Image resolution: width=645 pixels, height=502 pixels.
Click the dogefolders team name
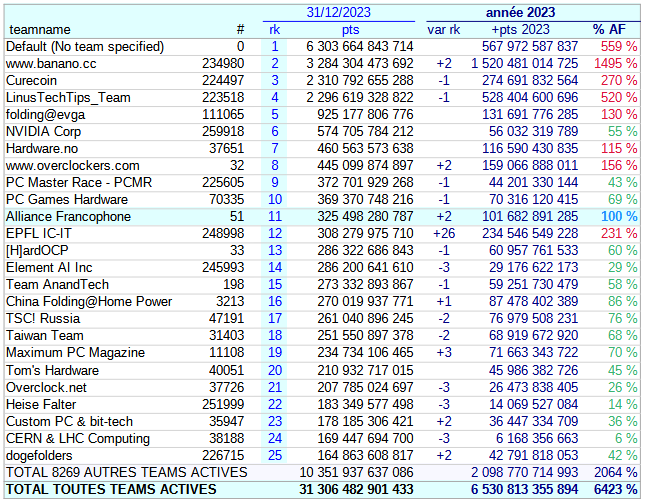(x=40, y=455)
